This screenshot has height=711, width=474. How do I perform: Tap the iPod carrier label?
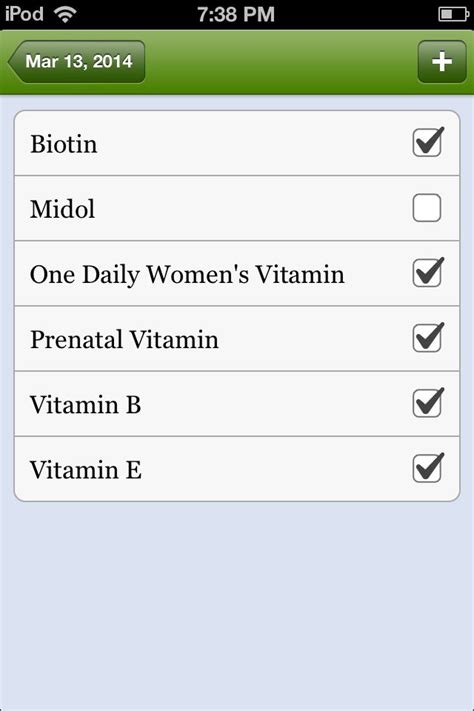24,14
